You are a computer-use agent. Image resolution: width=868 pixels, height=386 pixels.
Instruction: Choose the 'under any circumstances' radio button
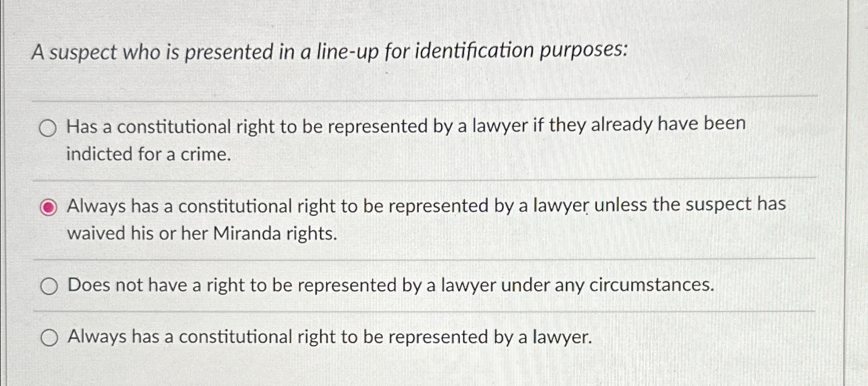click(49, 285)
